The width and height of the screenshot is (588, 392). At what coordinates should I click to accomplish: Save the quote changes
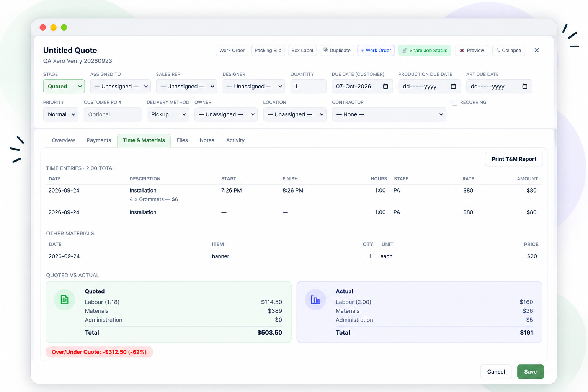[x=531, y=372]
